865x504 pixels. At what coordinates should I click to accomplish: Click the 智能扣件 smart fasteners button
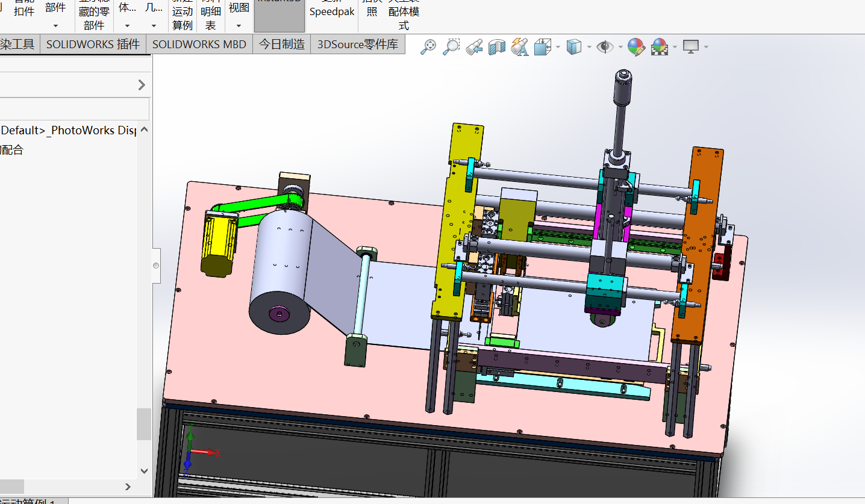click(24, 11)
